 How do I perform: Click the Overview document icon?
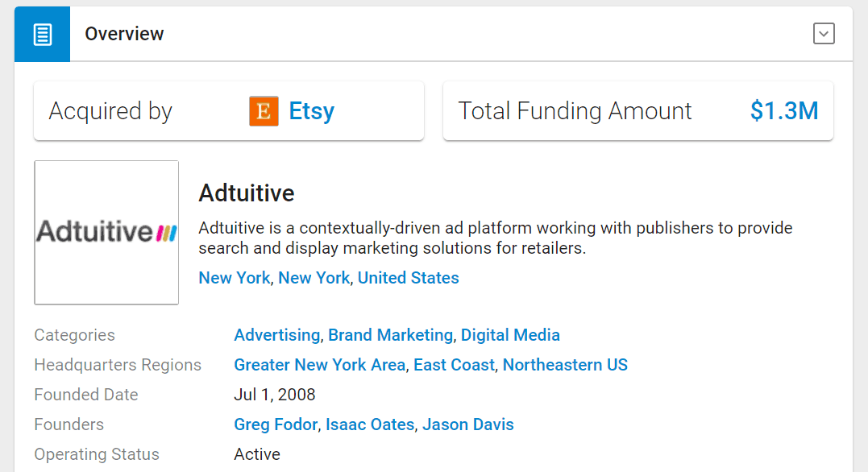(x=43, y=35)
